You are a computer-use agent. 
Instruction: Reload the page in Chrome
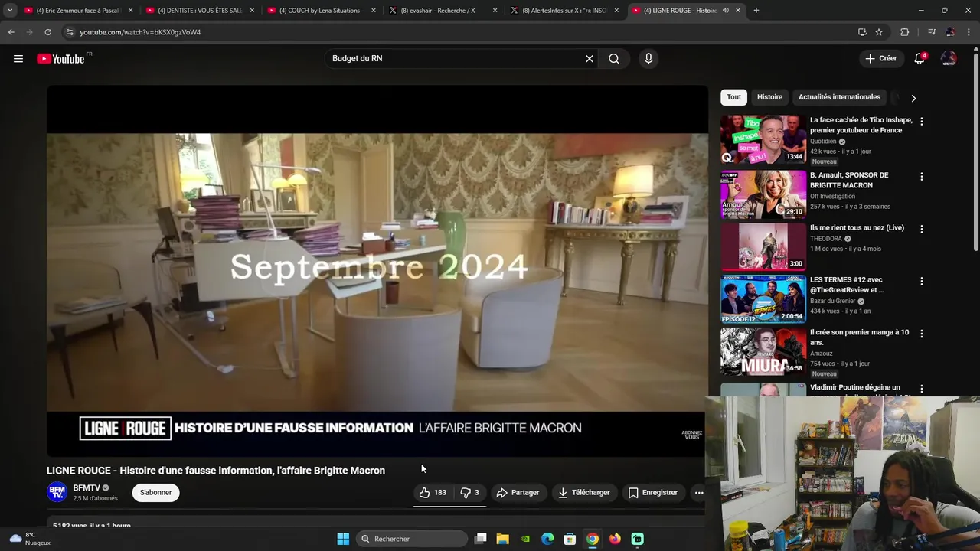pos(47,32)
